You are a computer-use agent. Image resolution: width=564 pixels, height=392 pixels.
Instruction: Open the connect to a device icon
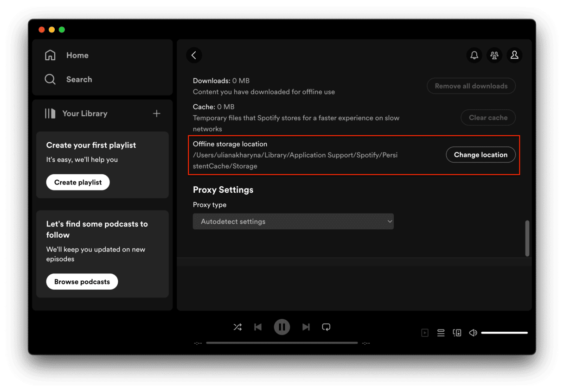457,333
